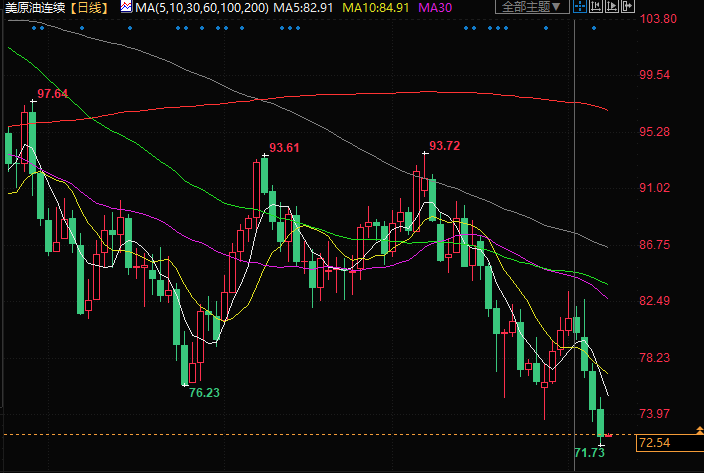Click the MA5:82.91 indicator label
The image size is (704, 473).
305,7
